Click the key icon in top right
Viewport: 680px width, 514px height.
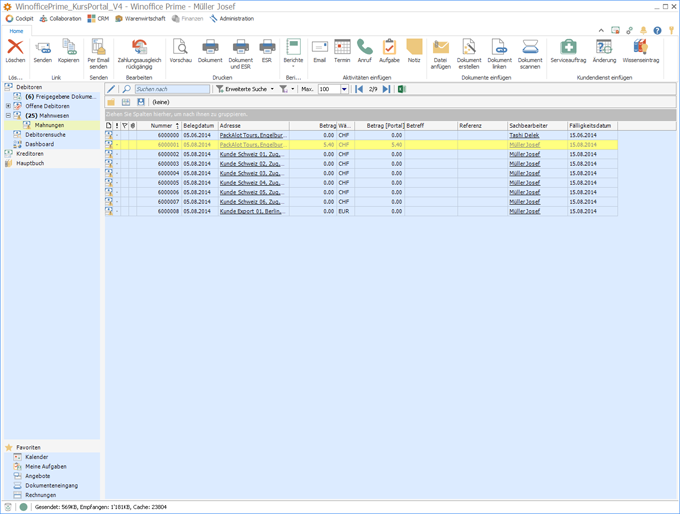pos(671,30)
